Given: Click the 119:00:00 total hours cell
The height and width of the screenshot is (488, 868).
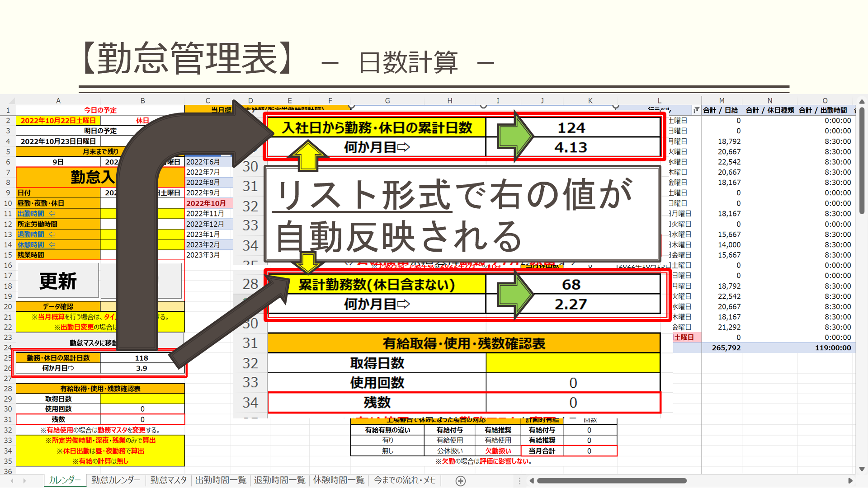Looking at the screenshot, I should click(825, 348).
